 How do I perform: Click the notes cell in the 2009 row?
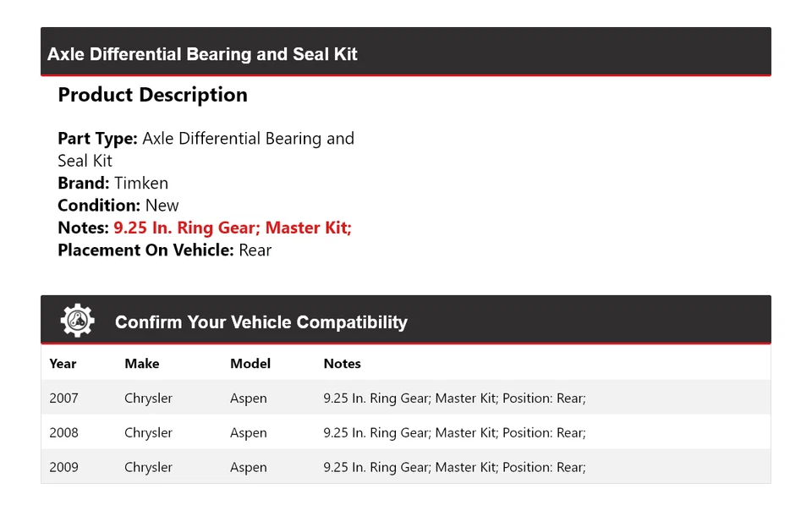click(454, 467)
